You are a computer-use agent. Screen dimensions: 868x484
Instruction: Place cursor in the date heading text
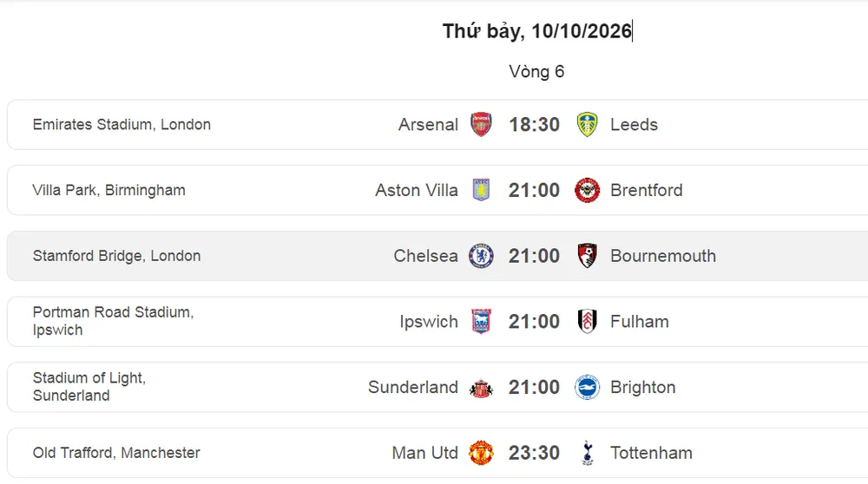click(537, 31)
